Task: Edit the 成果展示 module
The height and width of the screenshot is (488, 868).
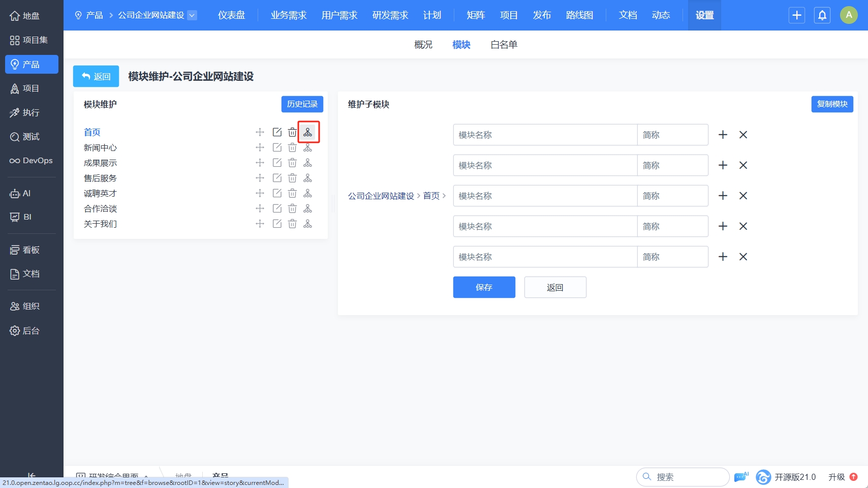Action: pos(277,163)
